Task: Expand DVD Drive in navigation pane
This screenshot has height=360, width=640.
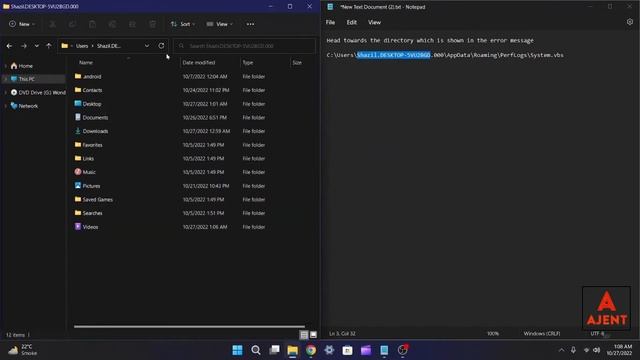Action: point(6,93)
